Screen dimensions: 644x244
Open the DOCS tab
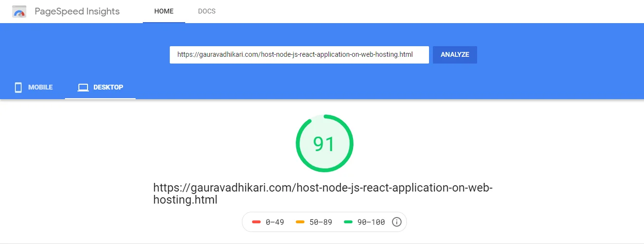pyautogui.click(x=207, y=12)
